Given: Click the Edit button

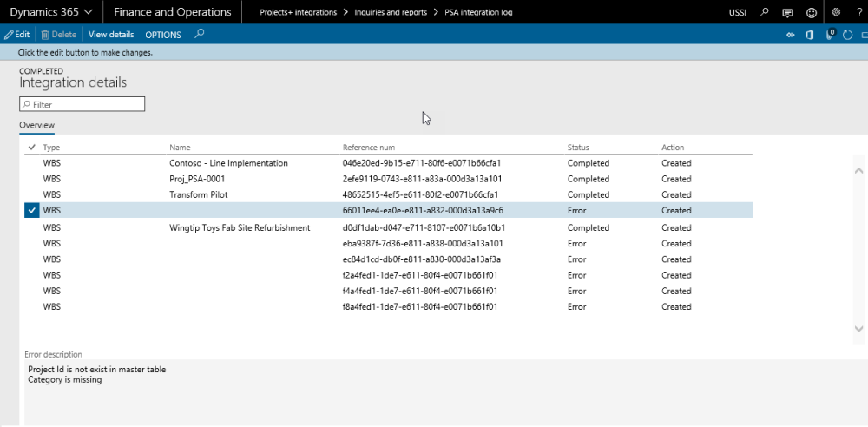Looking at the screenshot, I should [16, 35].
